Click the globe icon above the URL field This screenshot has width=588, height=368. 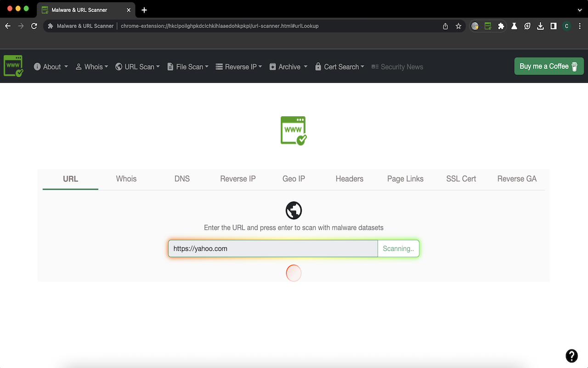294,210
